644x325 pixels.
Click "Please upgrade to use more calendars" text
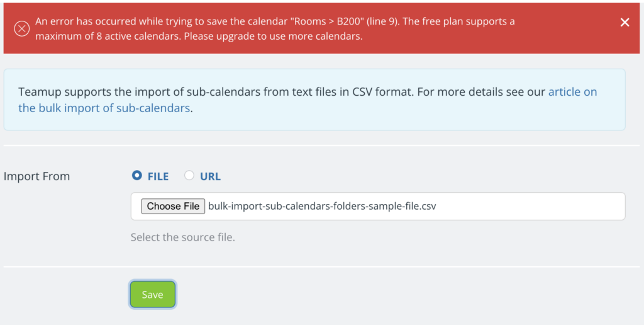[x=273, y=36]
